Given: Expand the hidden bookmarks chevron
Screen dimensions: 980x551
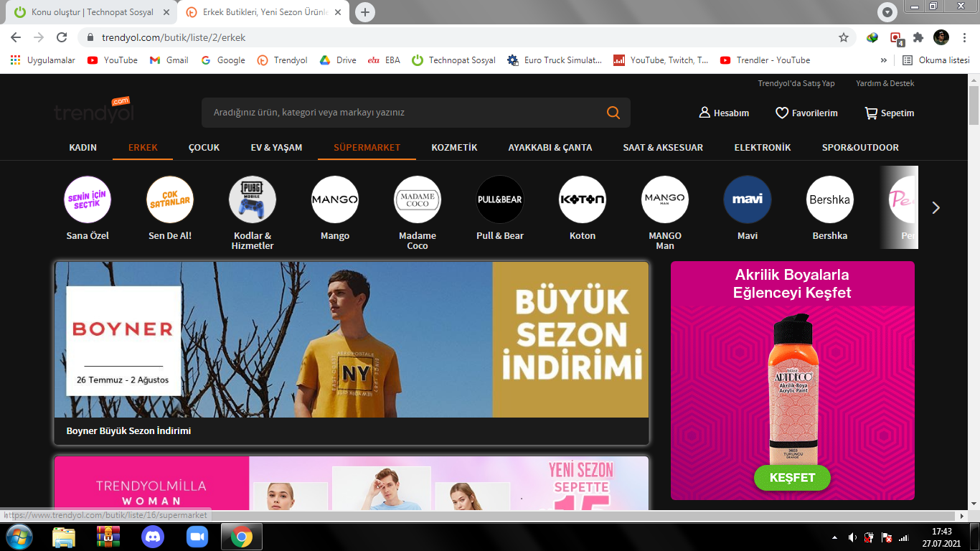Looking at the screenshot, I should (x=883, y=60).
